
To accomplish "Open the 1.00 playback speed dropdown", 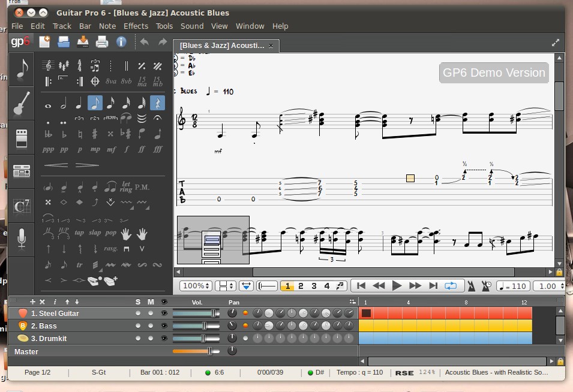I will [548, 286].
